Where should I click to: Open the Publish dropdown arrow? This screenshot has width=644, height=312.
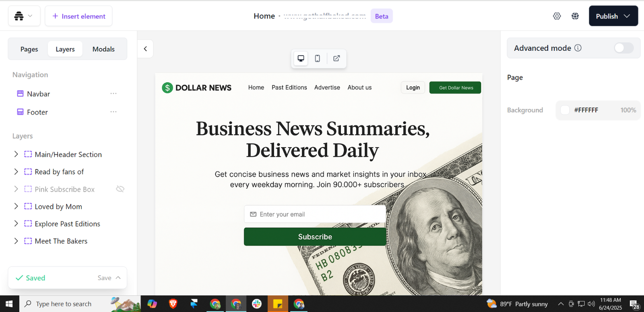pos(627,16)
